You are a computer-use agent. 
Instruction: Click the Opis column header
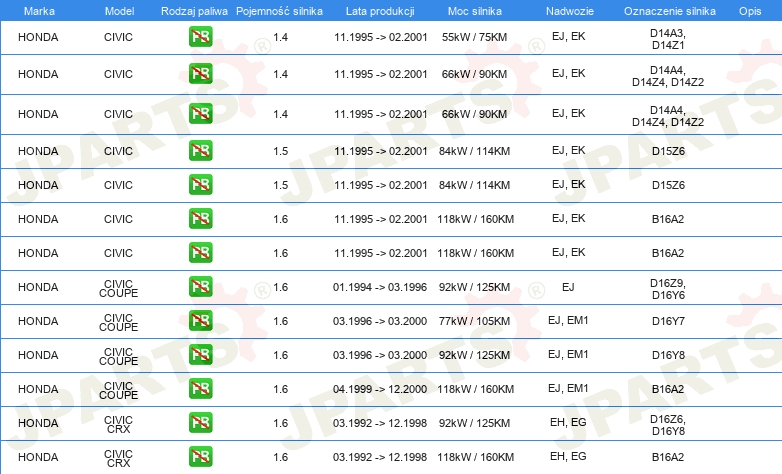click(x=750, y=11)
